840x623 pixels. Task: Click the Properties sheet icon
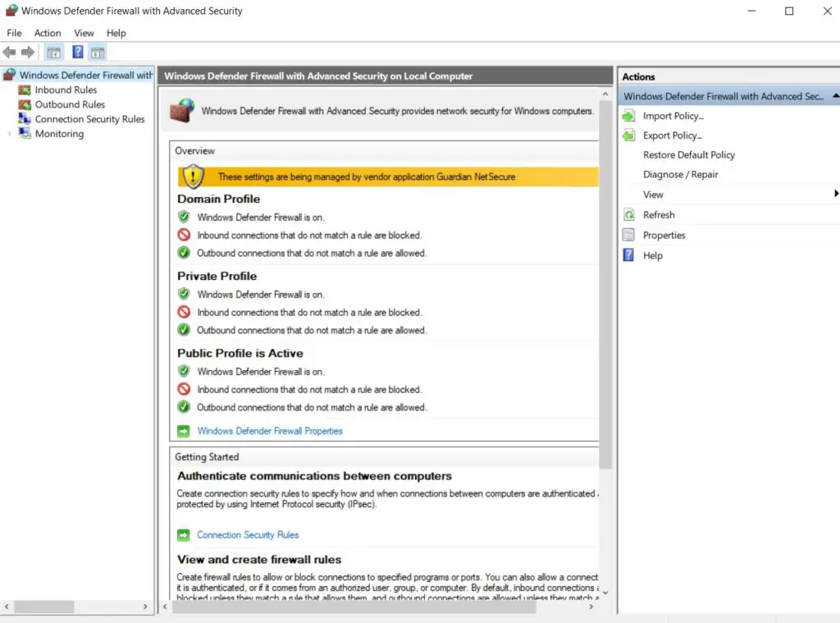pos(628,235)
